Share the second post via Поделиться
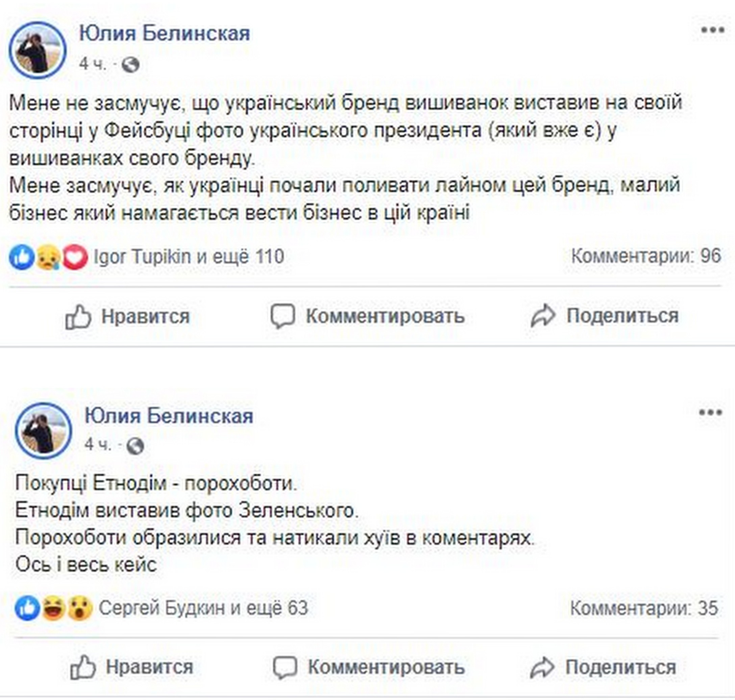 pos(603,667)
